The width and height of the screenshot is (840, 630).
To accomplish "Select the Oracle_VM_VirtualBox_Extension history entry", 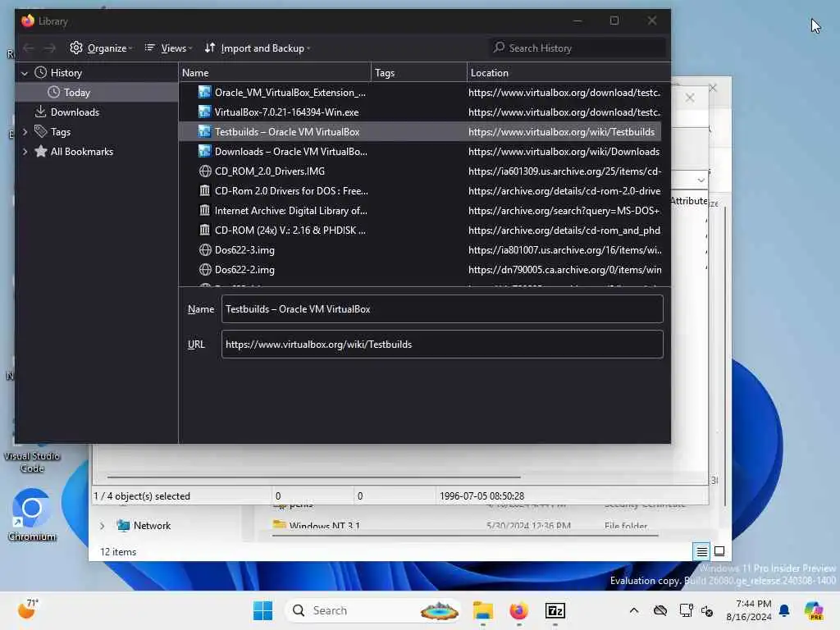I will [420, 92].
